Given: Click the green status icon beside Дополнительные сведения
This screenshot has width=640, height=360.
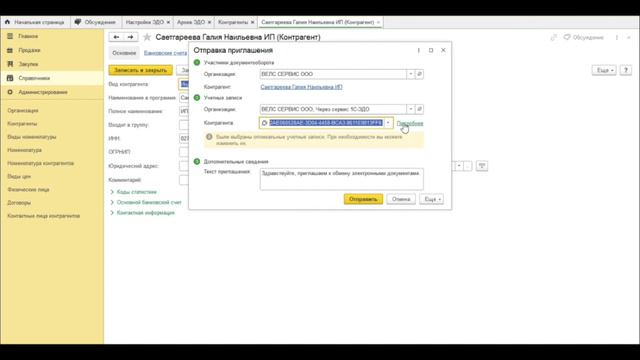Looking at the screenshot, I should pyautogui.click(x=197, y=162).
